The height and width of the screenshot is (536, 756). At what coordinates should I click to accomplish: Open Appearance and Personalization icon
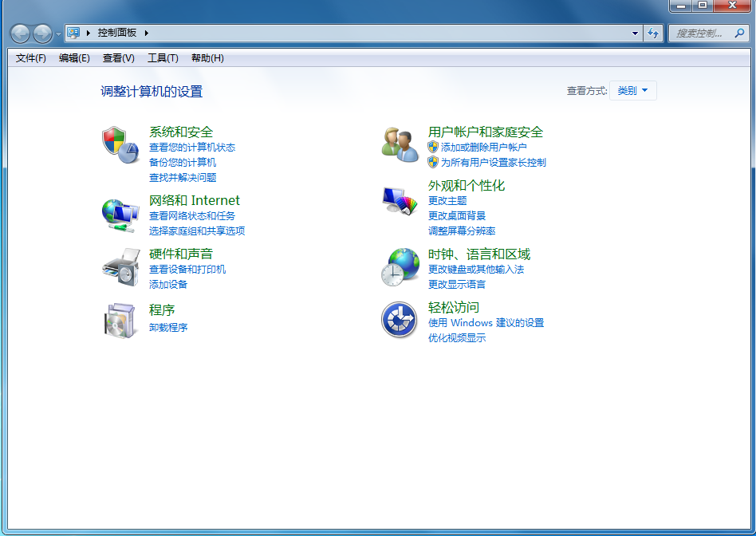399,201
